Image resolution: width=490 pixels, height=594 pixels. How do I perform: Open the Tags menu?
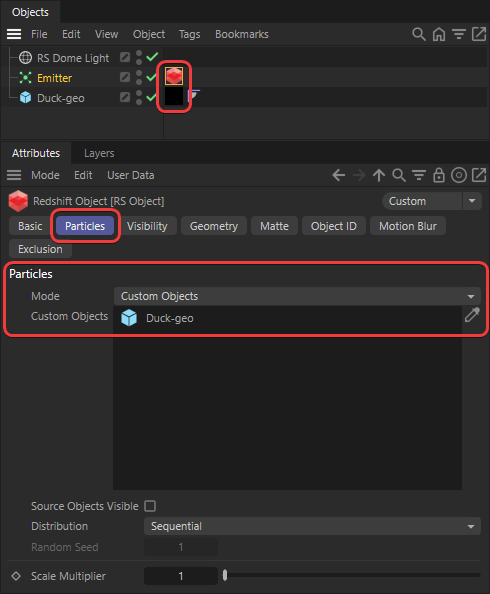[x=189, y=34]
